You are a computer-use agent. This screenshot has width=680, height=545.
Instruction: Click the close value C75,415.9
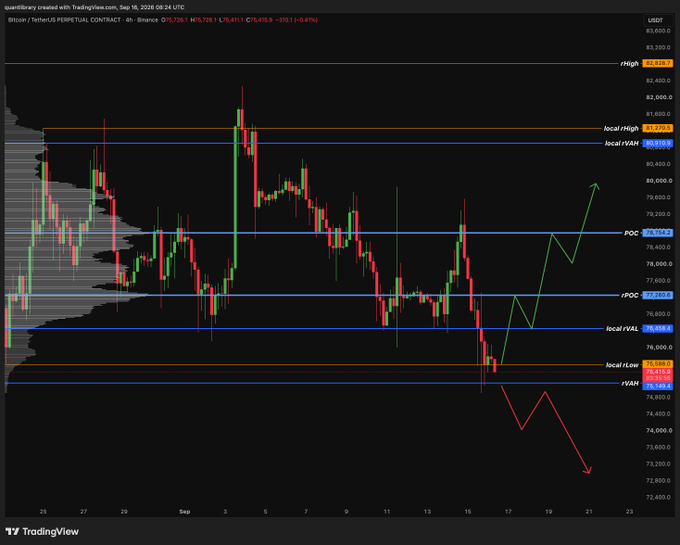(x=259, y=20)
